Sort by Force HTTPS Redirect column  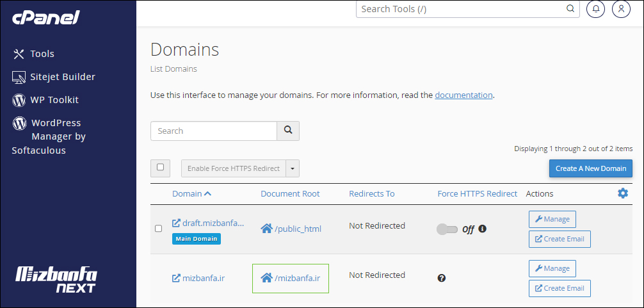pyautogui.click(x=478, y=194)
